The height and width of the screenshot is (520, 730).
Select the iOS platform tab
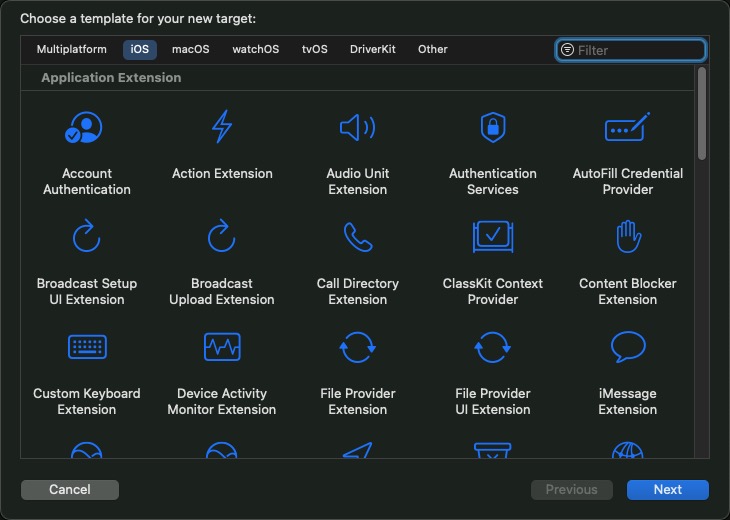coord(140,49)
